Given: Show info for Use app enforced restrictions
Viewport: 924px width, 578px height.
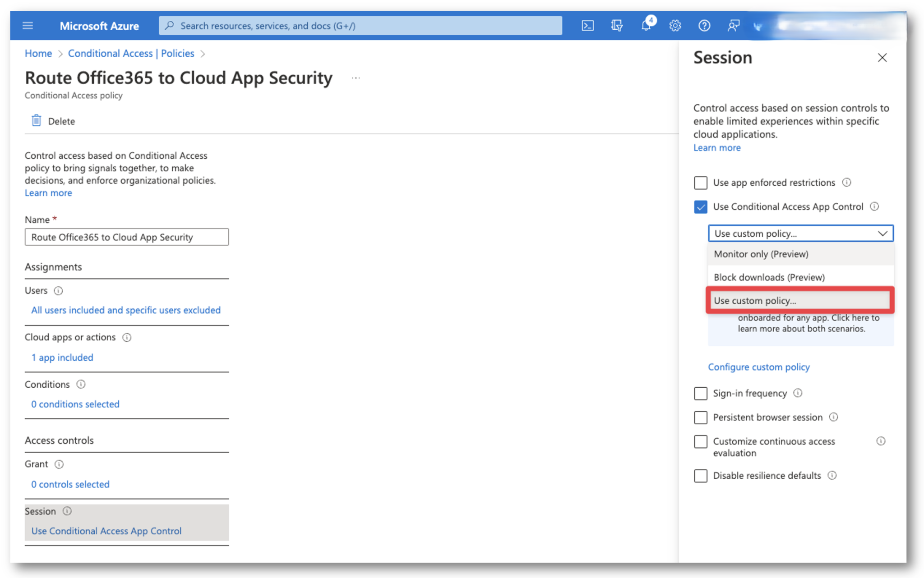Looking at the screenshot, I should coord(846,183).
